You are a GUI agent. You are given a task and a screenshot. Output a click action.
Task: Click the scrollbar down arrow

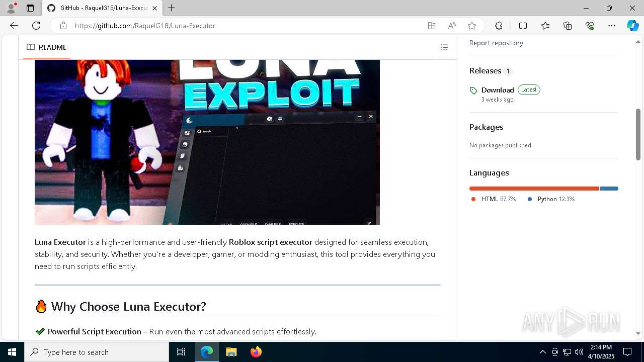point(638,333)
